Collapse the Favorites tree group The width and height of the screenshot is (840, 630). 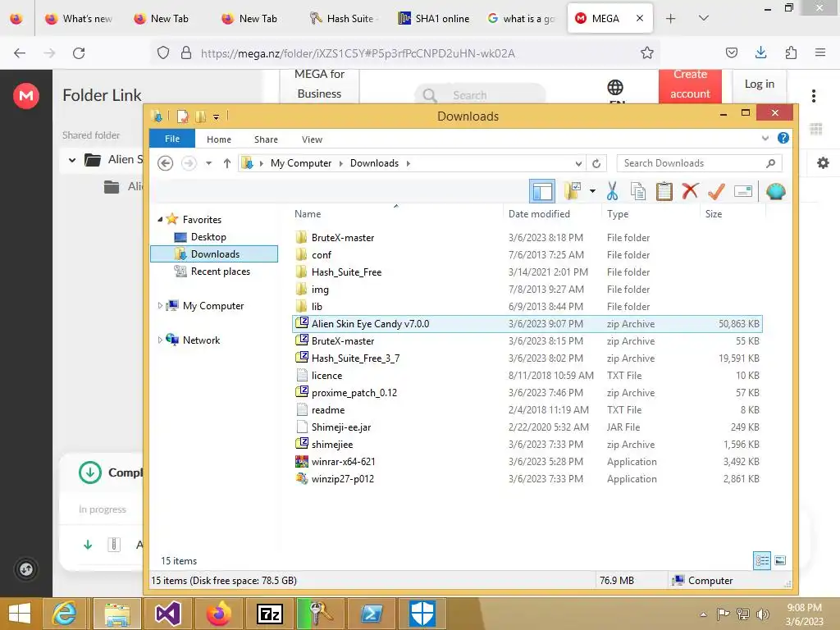[x=160, y=220]
